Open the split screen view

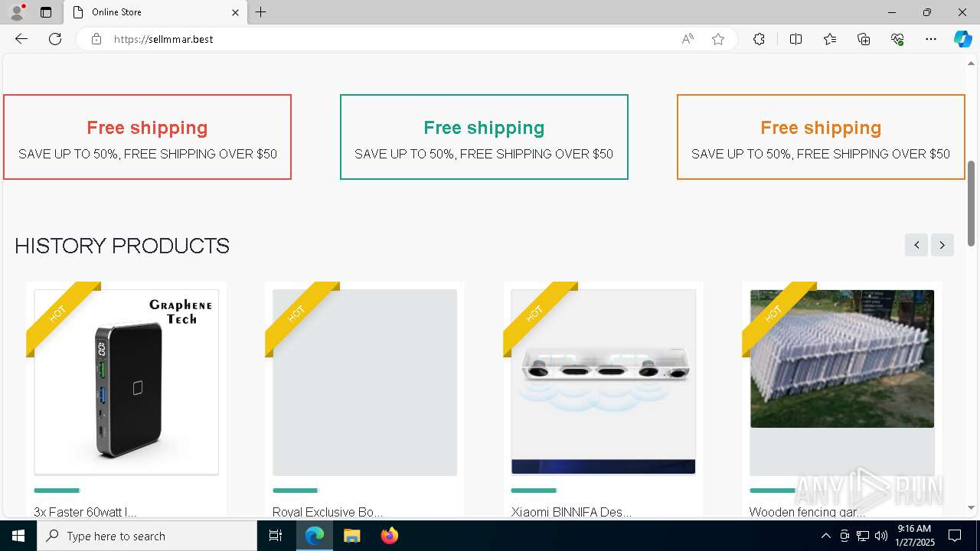pyautogui.click(x=795, y=39)
